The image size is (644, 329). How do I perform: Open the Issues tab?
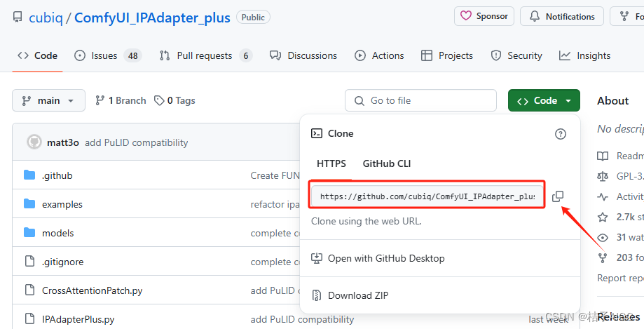[108, 55]
